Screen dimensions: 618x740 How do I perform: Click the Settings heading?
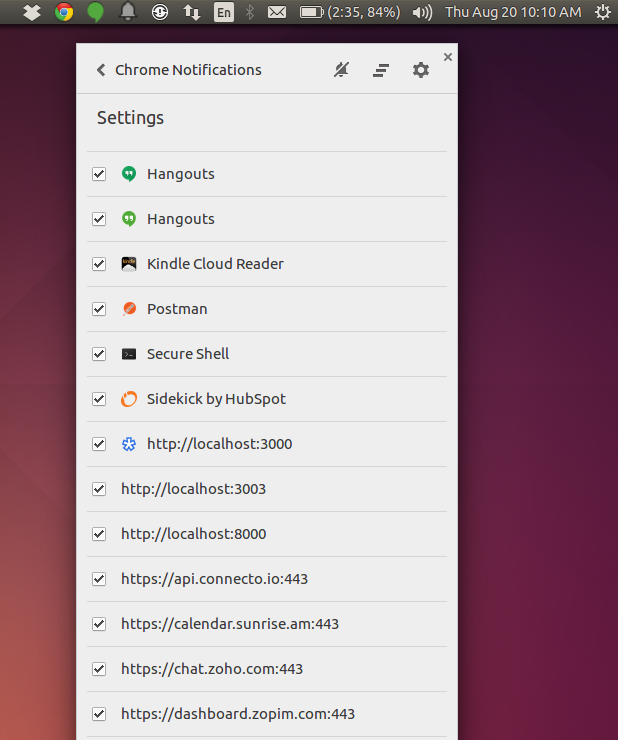(130, 118)
